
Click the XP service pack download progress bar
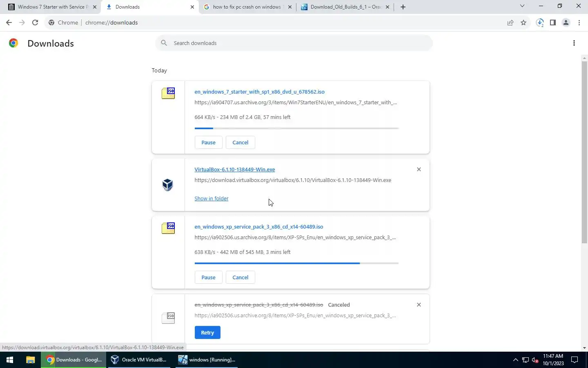click(296, 263)
